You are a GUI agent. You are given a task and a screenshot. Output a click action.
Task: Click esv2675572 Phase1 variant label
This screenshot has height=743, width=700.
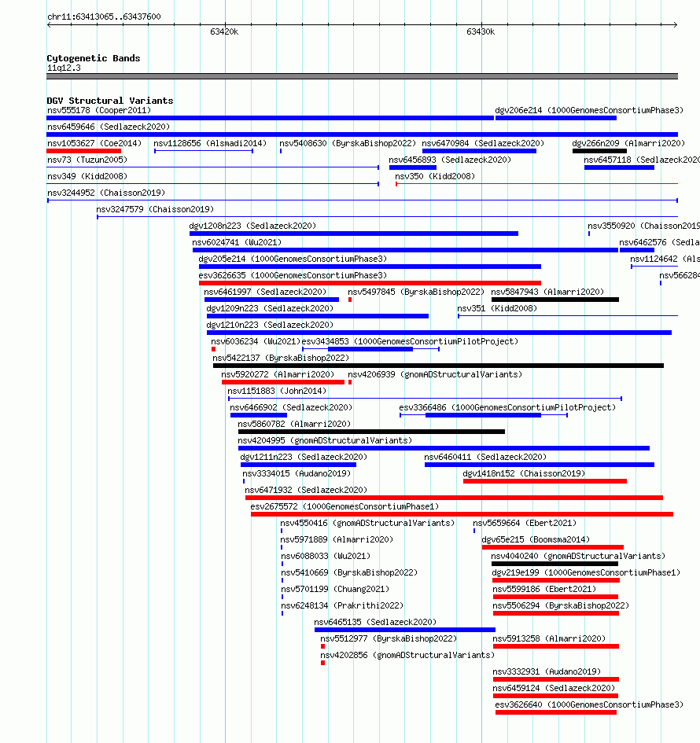[x=344, y=506]
